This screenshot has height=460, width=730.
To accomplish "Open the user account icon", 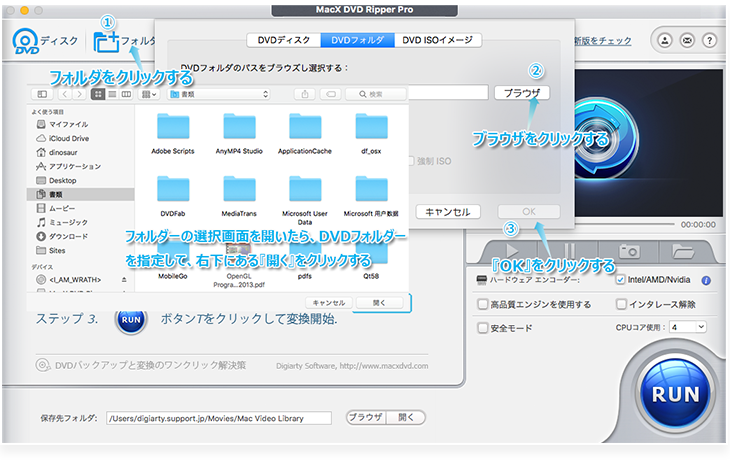I will click(x=664, y=41).
